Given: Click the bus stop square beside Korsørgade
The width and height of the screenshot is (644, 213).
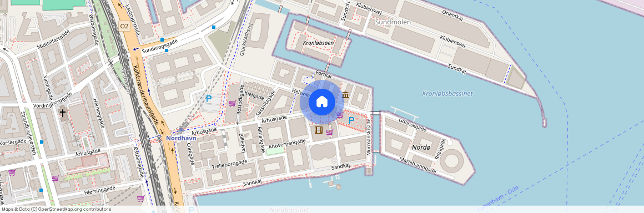Looking at the screenshot, I should [x=42, y=142].
